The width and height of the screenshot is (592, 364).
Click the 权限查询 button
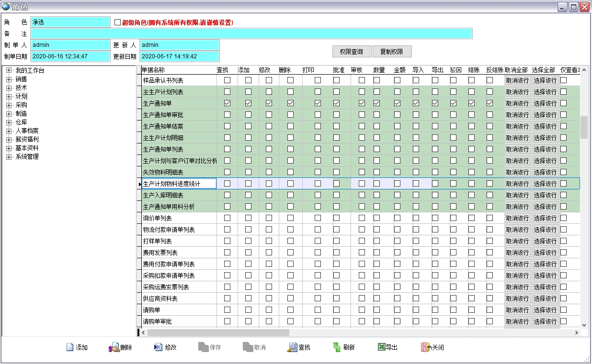[x=352, y=52]
